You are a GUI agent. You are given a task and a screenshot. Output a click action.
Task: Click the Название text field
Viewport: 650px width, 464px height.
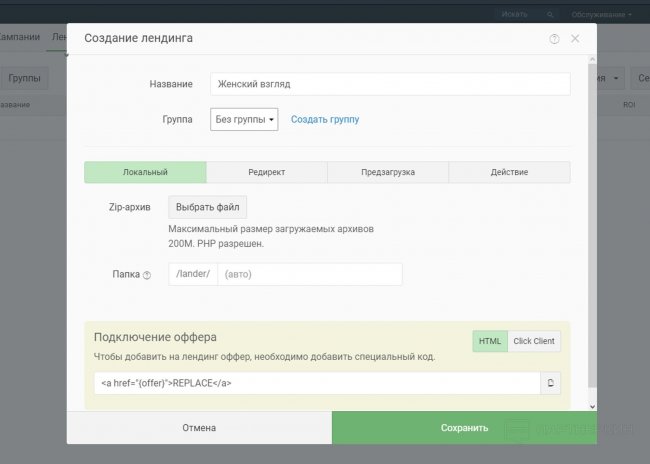point(390,84)
